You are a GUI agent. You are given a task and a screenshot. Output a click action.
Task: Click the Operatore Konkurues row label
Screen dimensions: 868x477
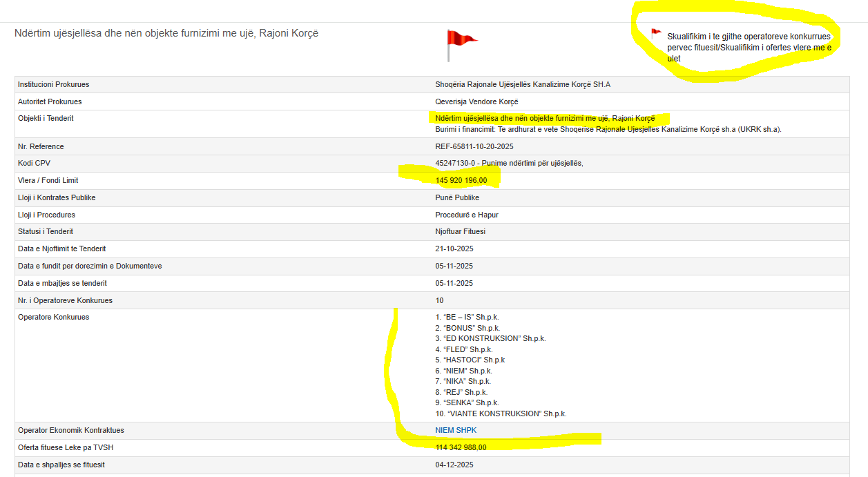[53, 317]
